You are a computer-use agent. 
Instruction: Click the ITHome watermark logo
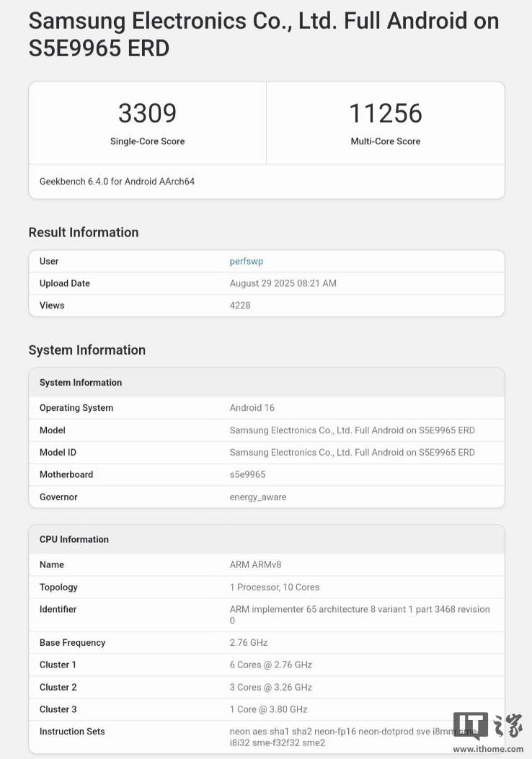point(487,726)
